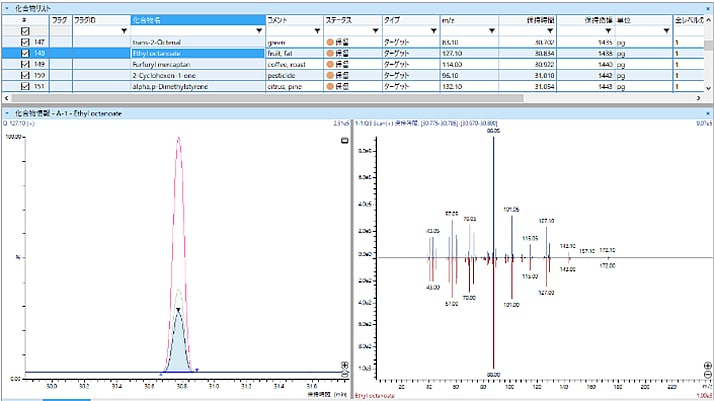714x401 pixels.
Task: Click the horizontal scrollbar thumb of compound list
Action: point(268,98)
